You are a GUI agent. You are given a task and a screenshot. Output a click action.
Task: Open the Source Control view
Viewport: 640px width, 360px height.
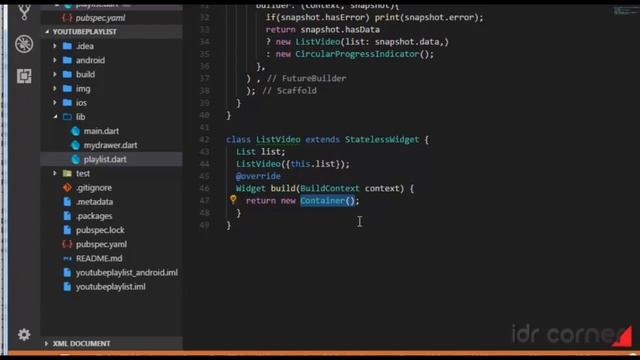coord(24,12)
